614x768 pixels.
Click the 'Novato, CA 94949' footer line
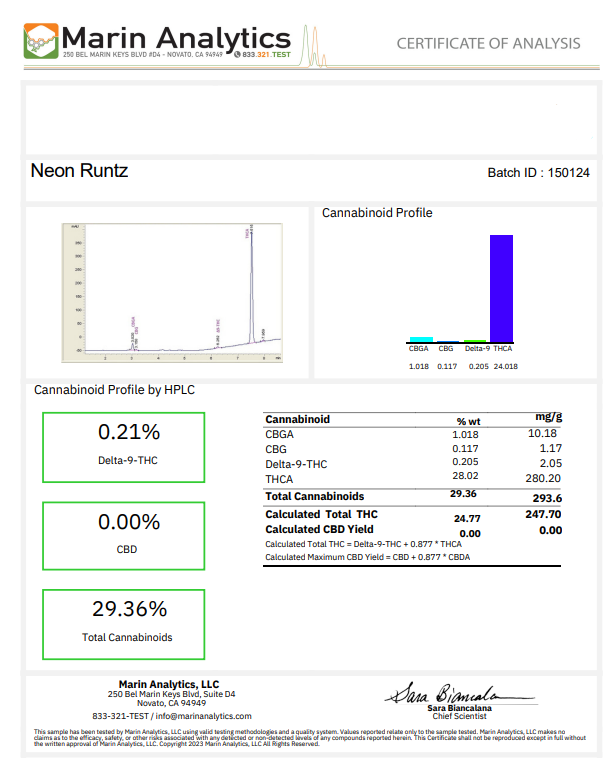171,703
